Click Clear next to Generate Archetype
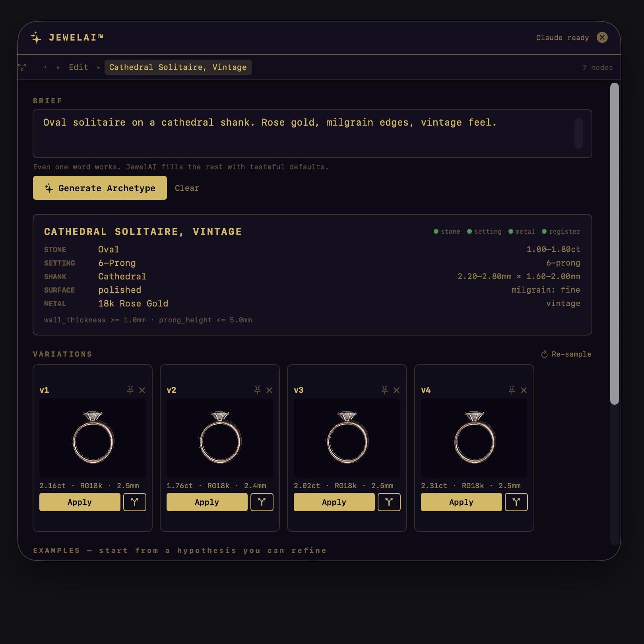 click(x=187, y=188)
